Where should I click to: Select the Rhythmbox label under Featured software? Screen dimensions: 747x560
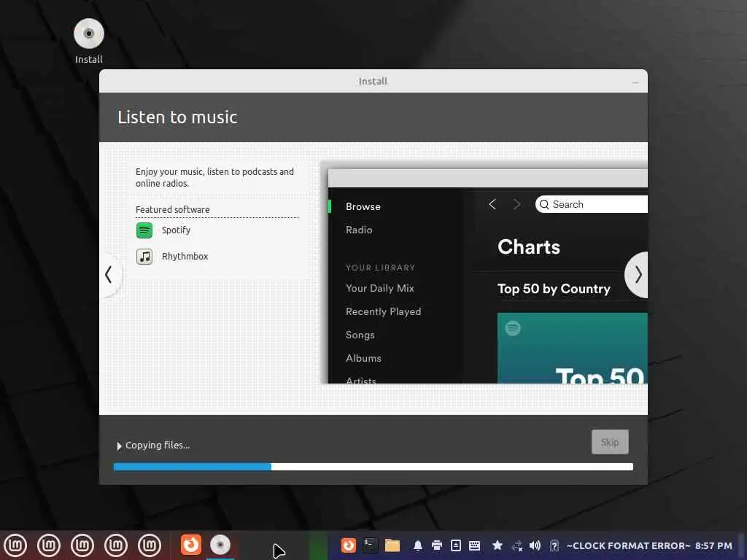point(185,256)
